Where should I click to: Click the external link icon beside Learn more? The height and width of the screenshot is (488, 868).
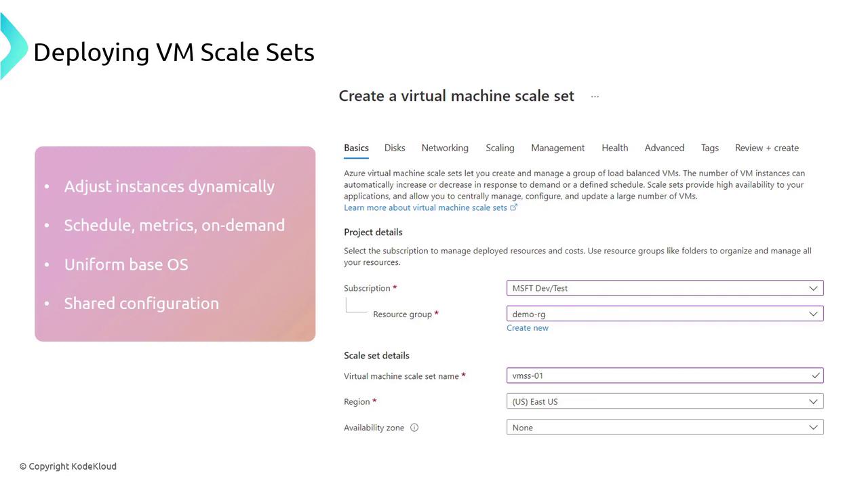(x=513, y=207)
